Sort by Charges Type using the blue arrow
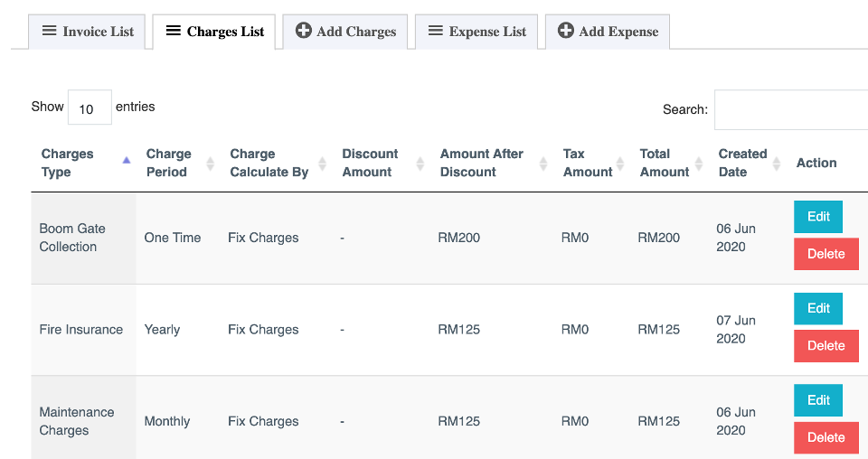 click(x=127, y=160)
